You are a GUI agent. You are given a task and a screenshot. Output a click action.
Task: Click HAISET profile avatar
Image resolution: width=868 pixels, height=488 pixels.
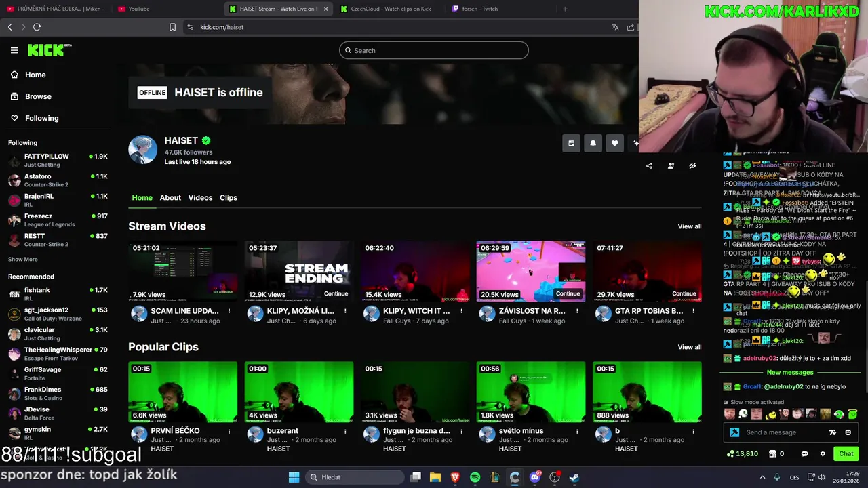tap(142, 150)
